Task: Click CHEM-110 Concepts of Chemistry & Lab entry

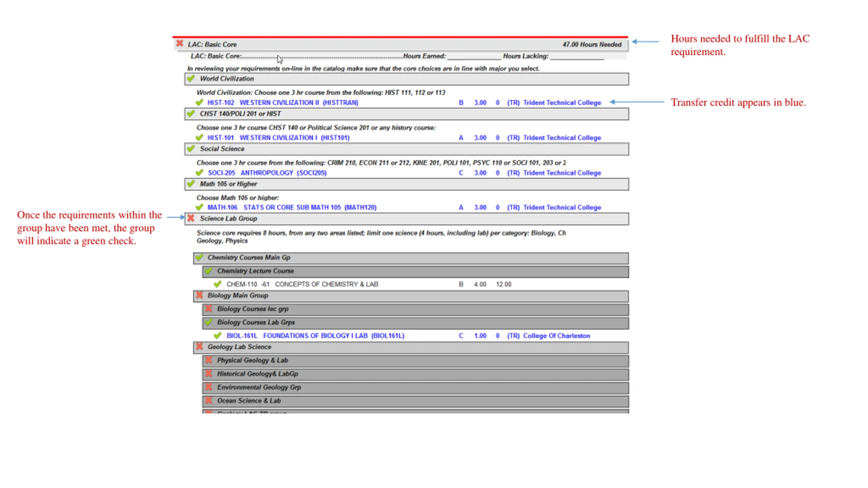Action: pos(302,284)
